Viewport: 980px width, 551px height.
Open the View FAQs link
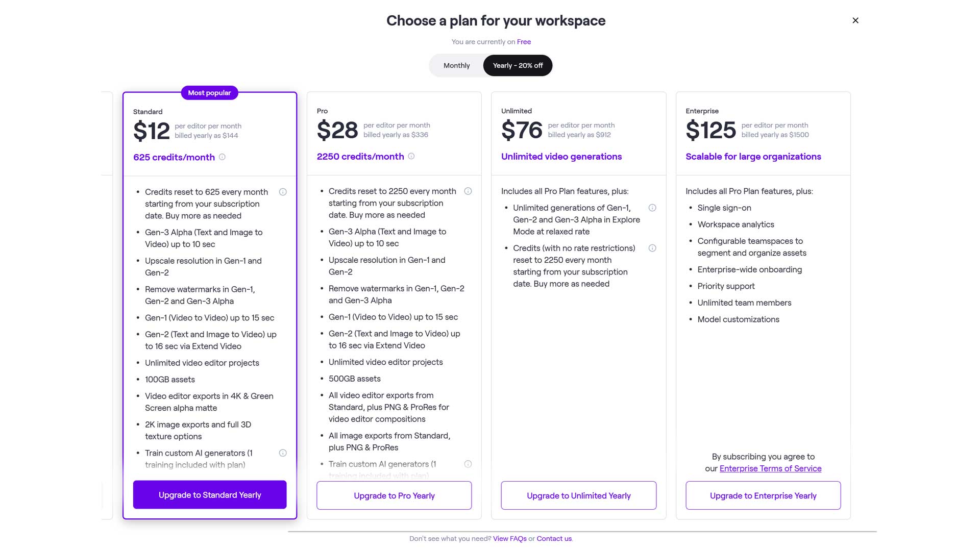point(509,539)
